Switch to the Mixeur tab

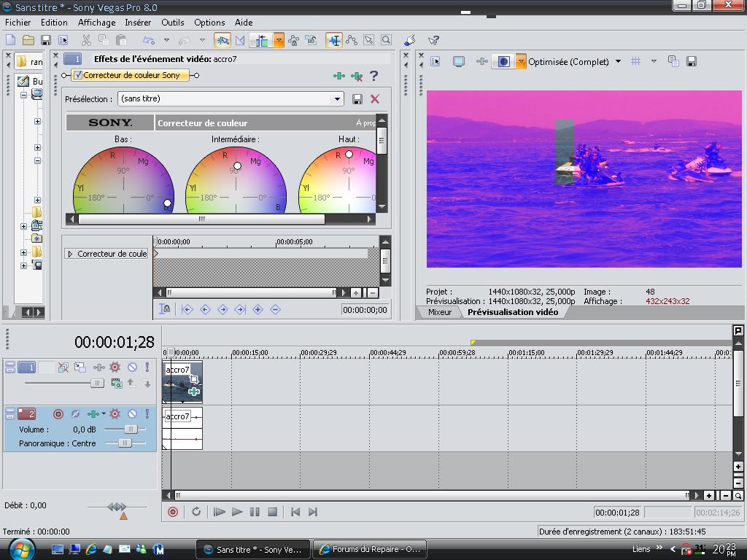pos(439,312)
